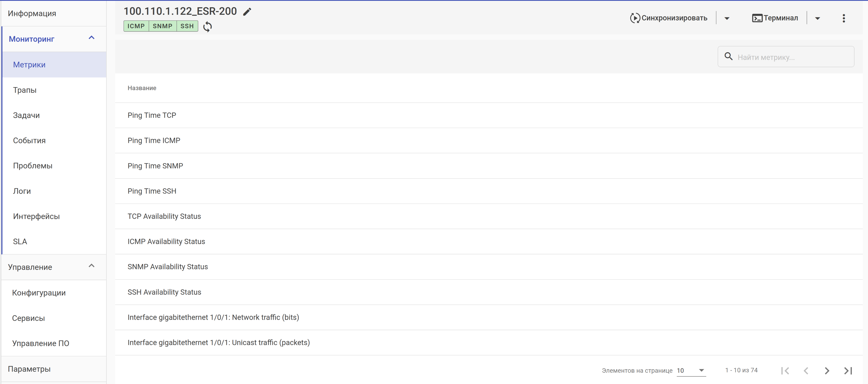868x384 pixels.
Task: Open the Терминал button
Action: (775, 18)
